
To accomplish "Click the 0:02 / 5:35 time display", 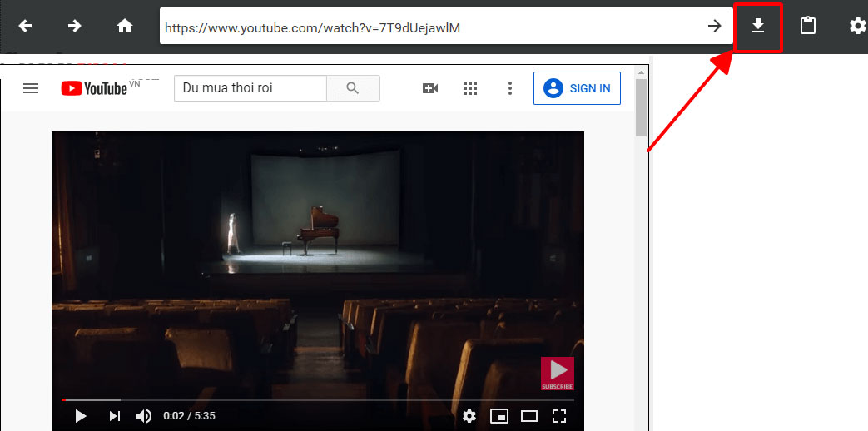I will click(x=189, y=415).
